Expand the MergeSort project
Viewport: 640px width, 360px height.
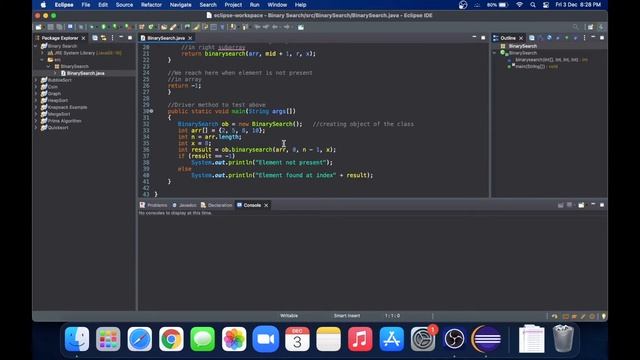(36, 114)
